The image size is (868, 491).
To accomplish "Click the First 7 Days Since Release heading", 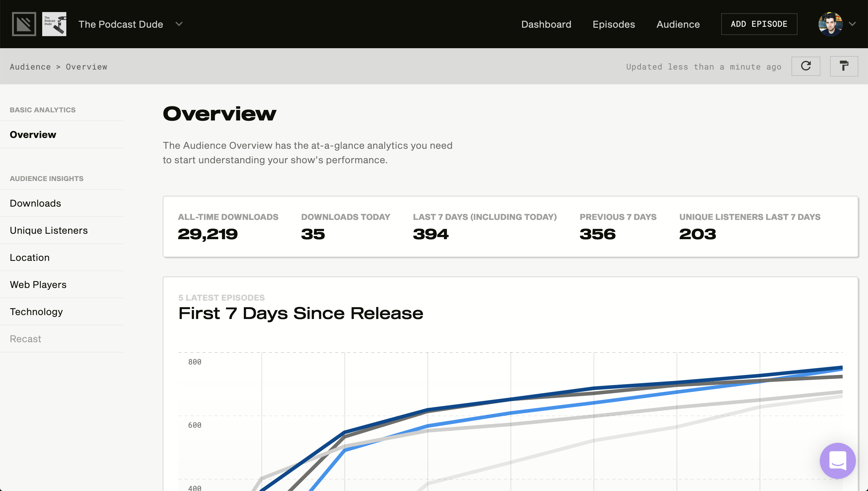I will (300, 313).
